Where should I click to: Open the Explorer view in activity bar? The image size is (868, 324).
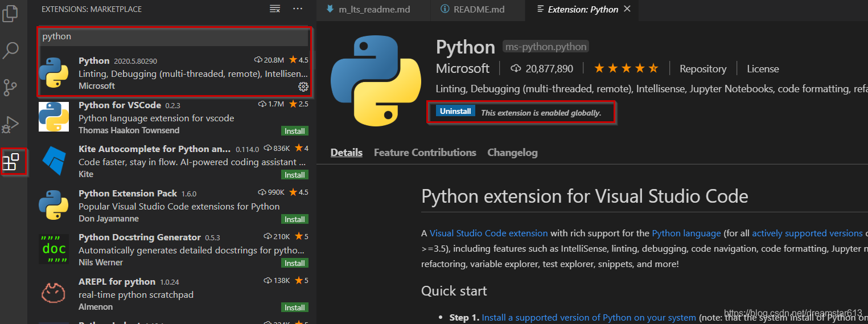click(x=10, y=13)
